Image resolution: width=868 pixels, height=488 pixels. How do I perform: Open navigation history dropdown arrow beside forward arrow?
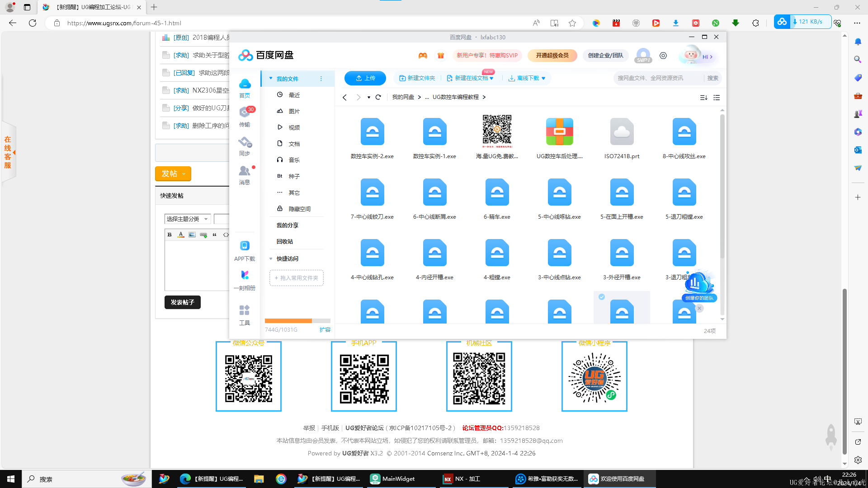(369, 98)
